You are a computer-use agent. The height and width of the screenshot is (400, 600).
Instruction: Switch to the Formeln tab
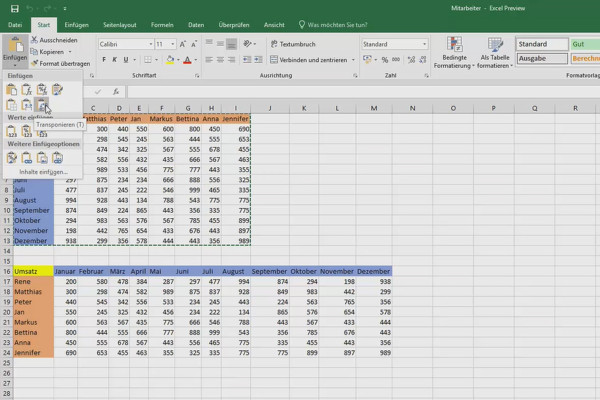162,25
